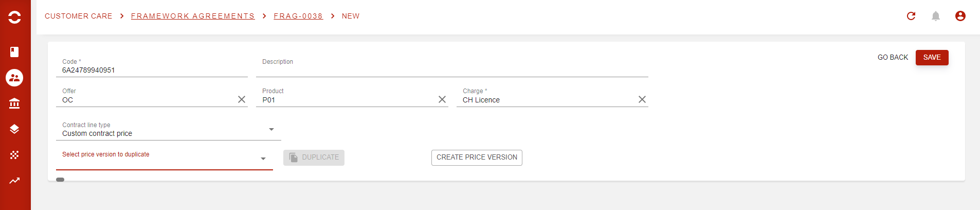This screenshot has height=210, width=980.
Task: Click the refresh icon in header
Action: click(911, 16)
